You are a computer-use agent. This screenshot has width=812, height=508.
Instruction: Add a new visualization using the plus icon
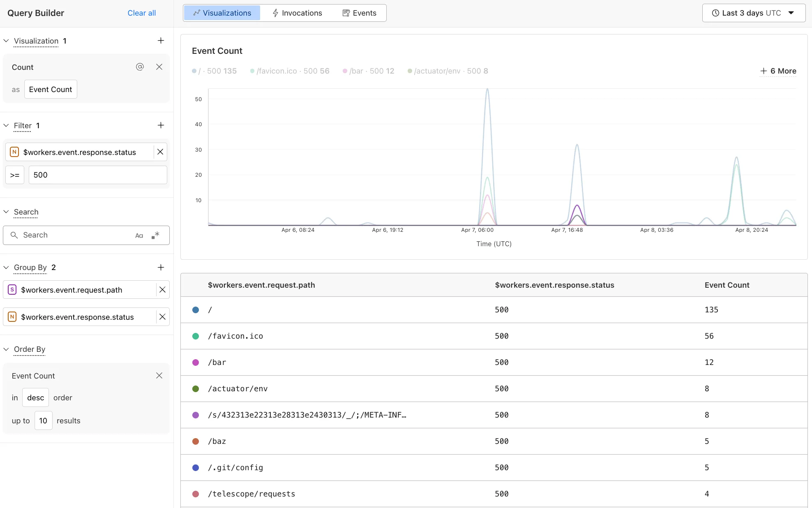coord(161,40)
